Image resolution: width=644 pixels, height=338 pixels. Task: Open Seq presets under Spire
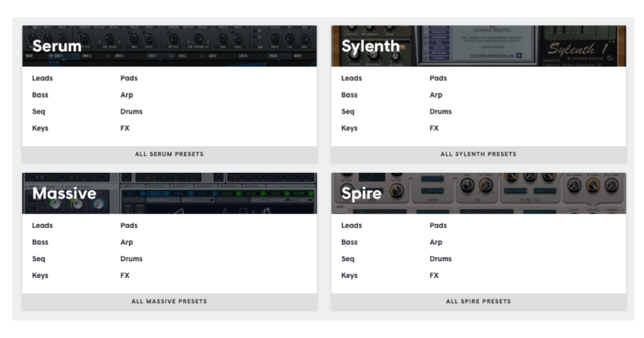(x=348, y=259)
